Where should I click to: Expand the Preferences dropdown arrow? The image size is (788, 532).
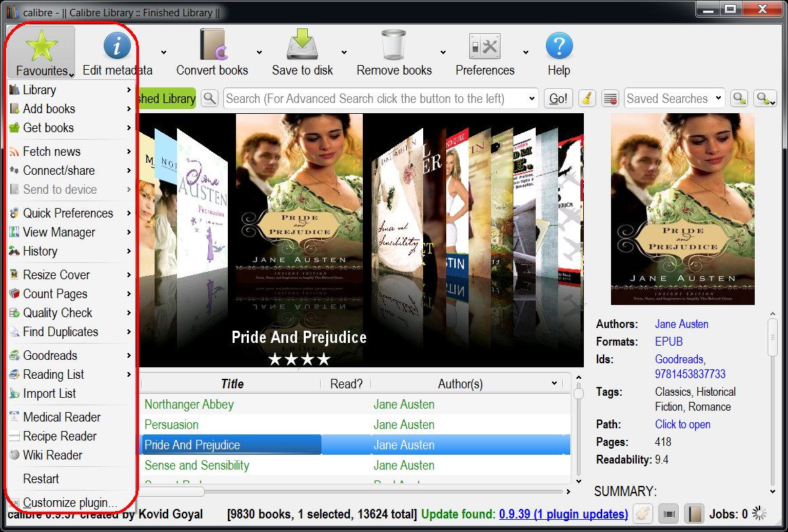(x=526, y=52)
